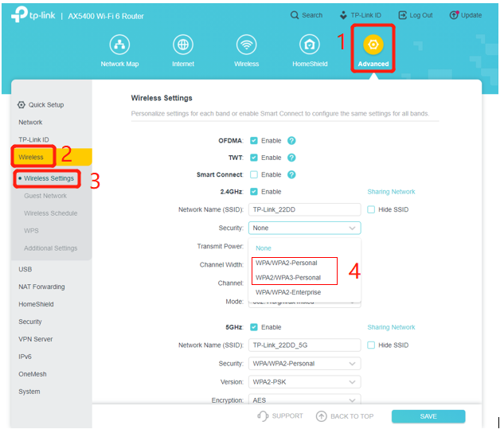504x437 pixels.
Task: Show help for OFDMA question mark
Action: [291, 141]
